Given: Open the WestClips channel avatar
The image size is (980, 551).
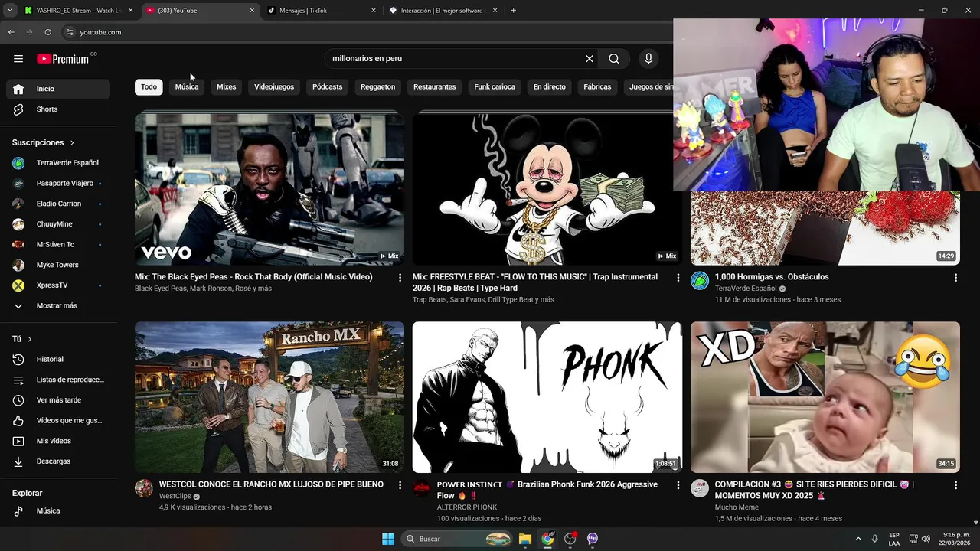Looking at the screenshot, I should point(144,488).
